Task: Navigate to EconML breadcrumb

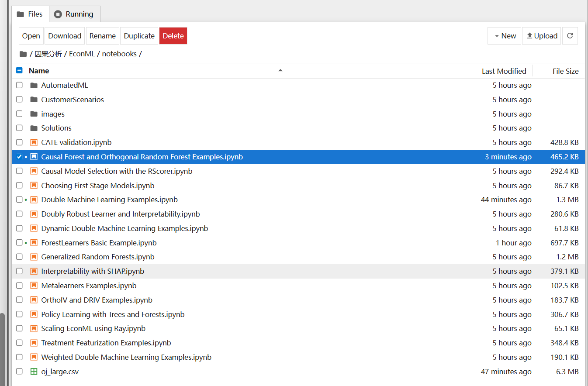Action: pyautogui.click(x=82, y=54)
